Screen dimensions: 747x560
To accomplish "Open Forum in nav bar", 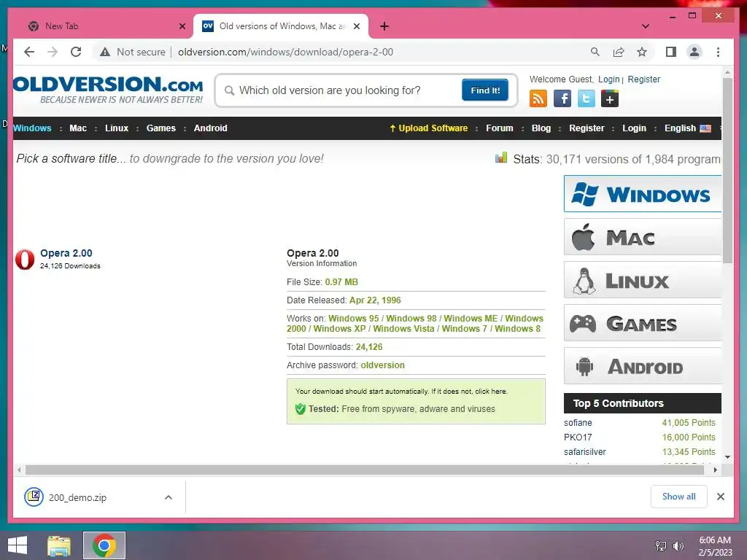I will point(499,128).
